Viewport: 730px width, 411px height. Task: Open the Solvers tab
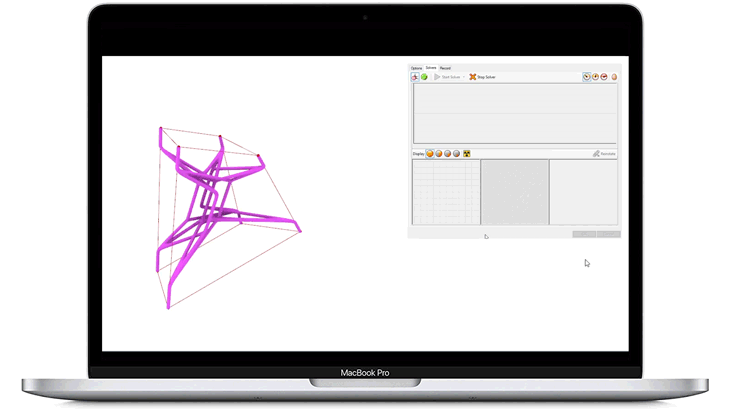click(431, 68)
